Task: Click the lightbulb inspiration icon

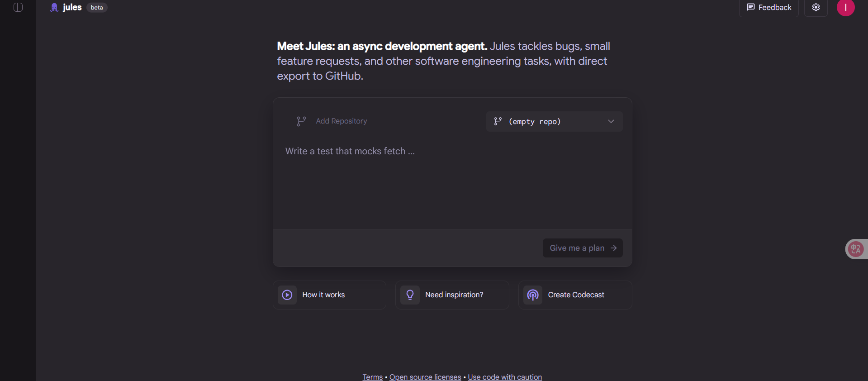Action: click(410, 295)
